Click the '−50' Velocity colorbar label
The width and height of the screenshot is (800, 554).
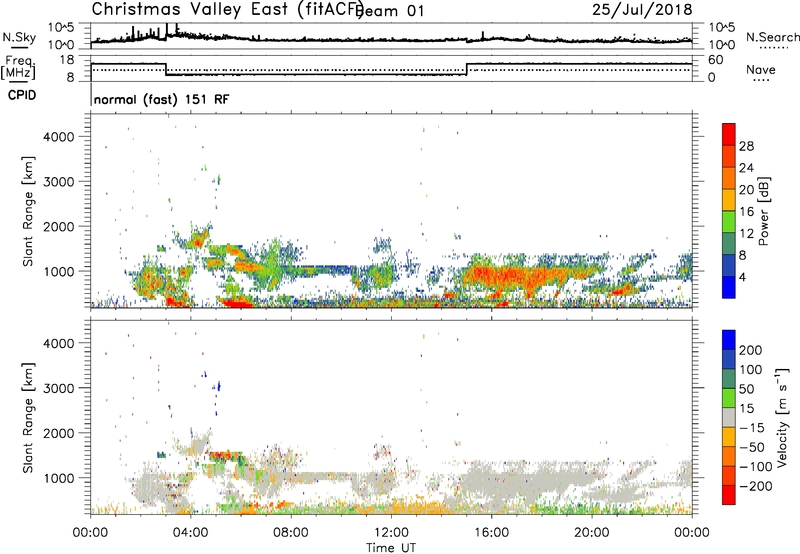tap(752, 447)
